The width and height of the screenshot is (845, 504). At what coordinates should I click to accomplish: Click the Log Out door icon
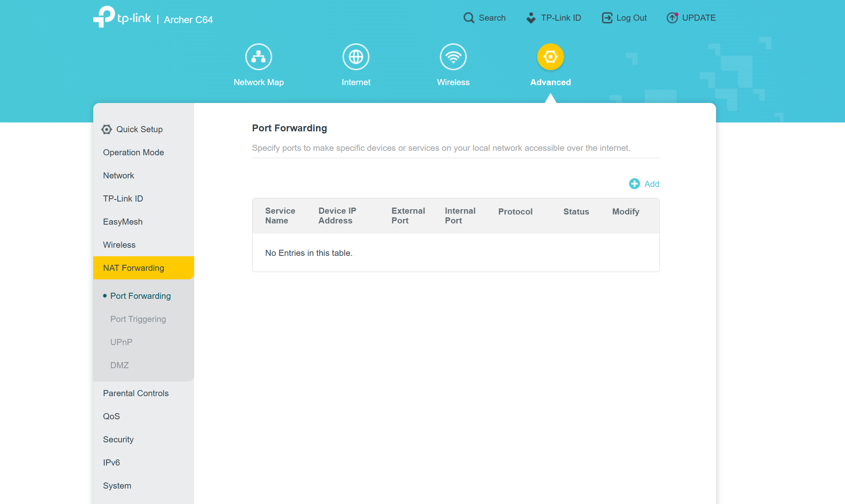pyautogui.click(x=607, y=18)
